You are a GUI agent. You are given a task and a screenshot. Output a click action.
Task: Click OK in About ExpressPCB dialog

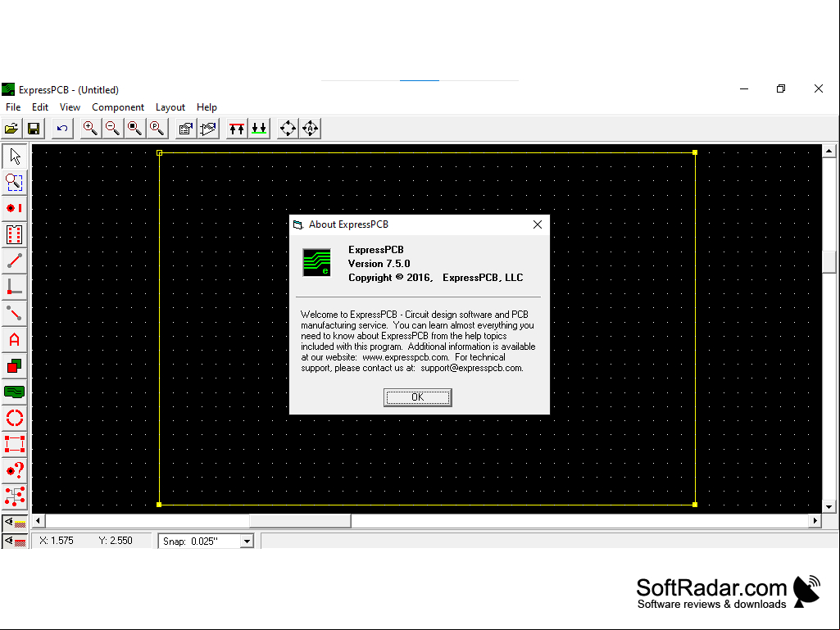pos(418,397)
